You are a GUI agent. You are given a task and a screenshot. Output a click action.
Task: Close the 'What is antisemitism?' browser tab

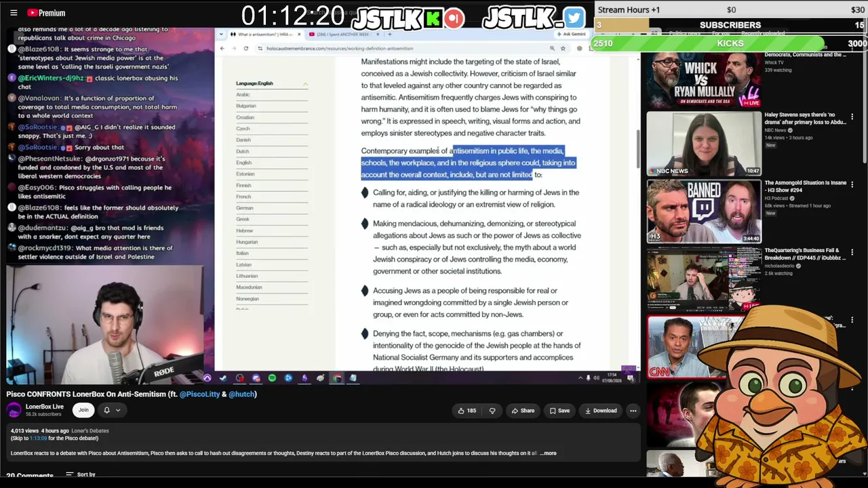299,35
